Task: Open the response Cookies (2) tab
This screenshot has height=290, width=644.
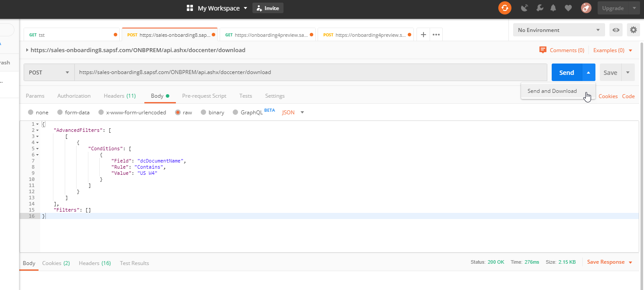Action: pyautogui.click(x=56, y=263)
